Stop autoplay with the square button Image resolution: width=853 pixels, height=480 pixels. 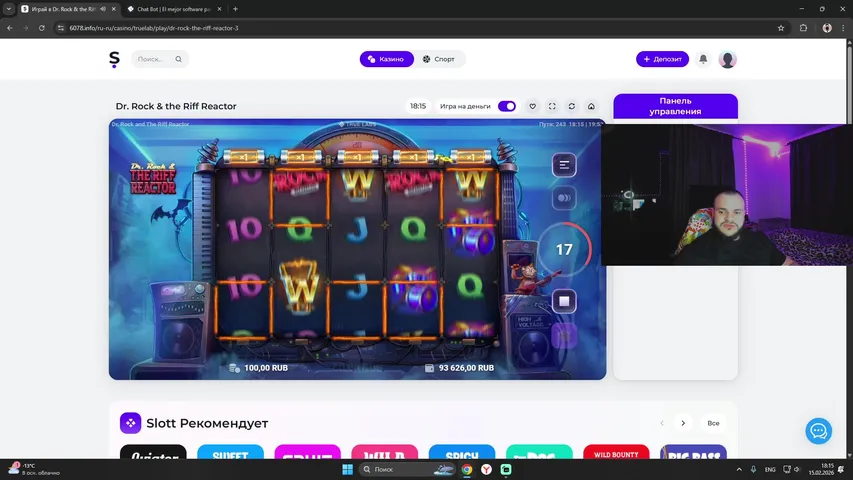coord(564,301)
